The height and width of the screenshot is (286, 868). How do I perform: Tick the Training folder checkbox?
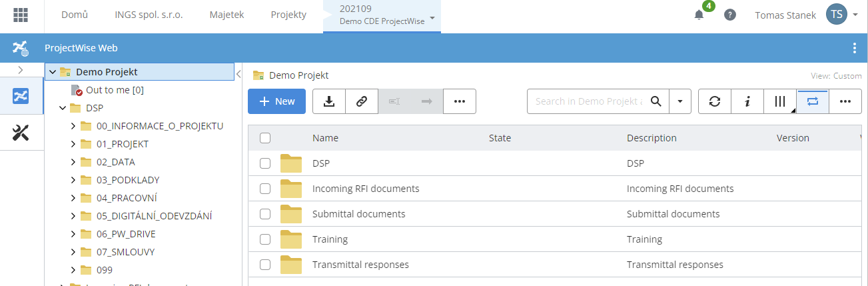click(x=265, y=239)
